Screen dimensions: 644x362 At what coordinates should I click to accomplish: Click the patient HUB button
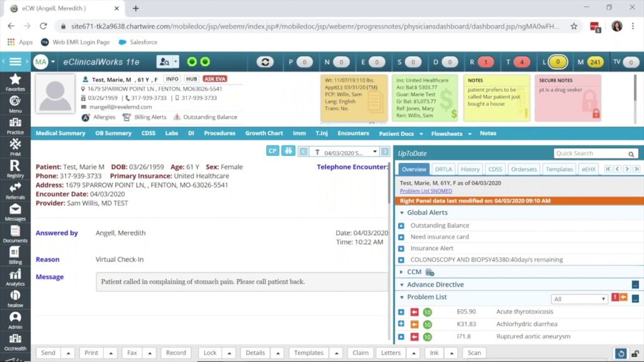pos(191,79)
